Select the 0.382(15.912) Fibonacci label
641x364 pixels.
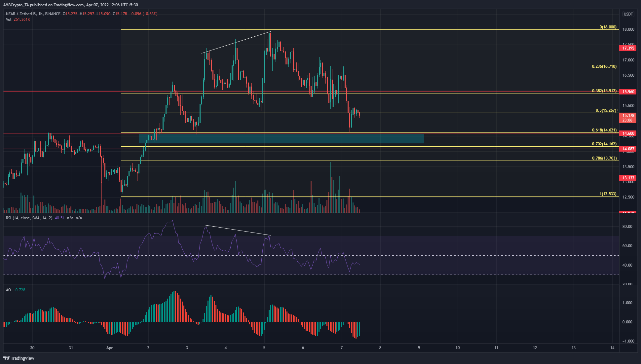tap(604, 91)
